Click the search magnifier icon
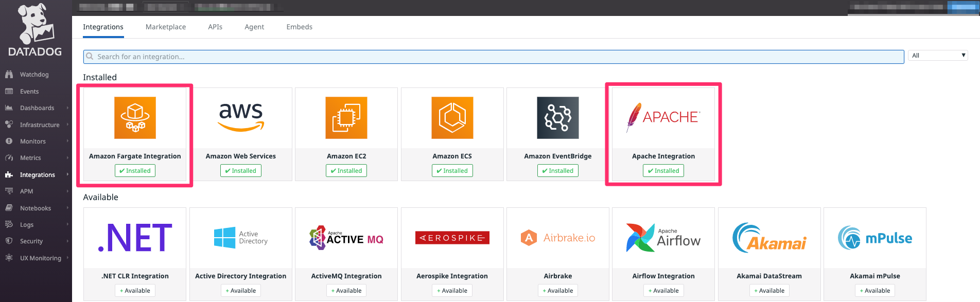The image size is (980, 302). 90,57
